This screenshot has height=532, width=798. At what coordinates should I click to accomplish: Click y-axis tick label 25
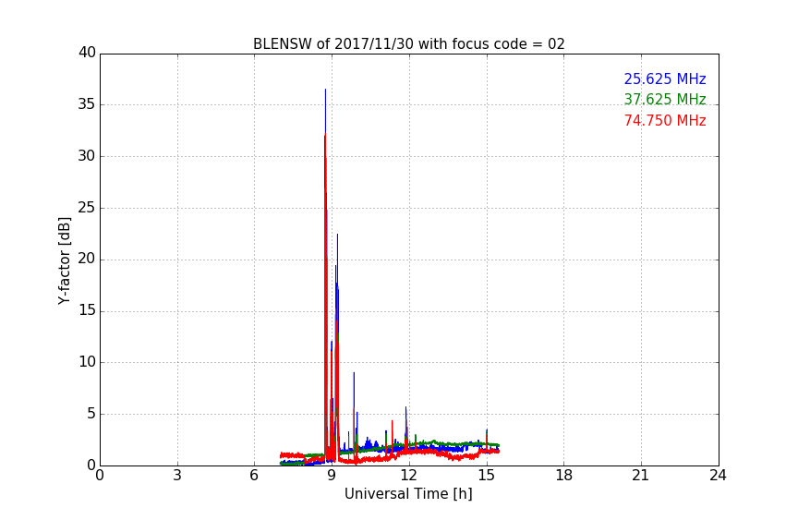tap(87, 208)
